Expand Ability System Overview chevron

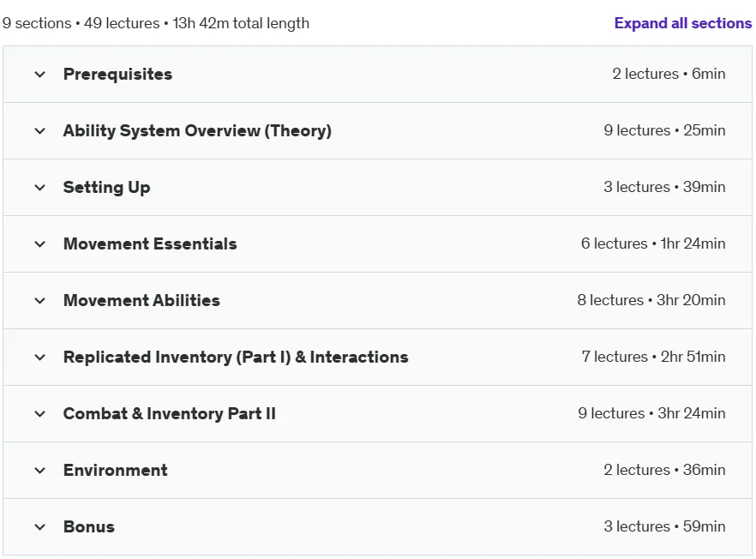point(40,130)
